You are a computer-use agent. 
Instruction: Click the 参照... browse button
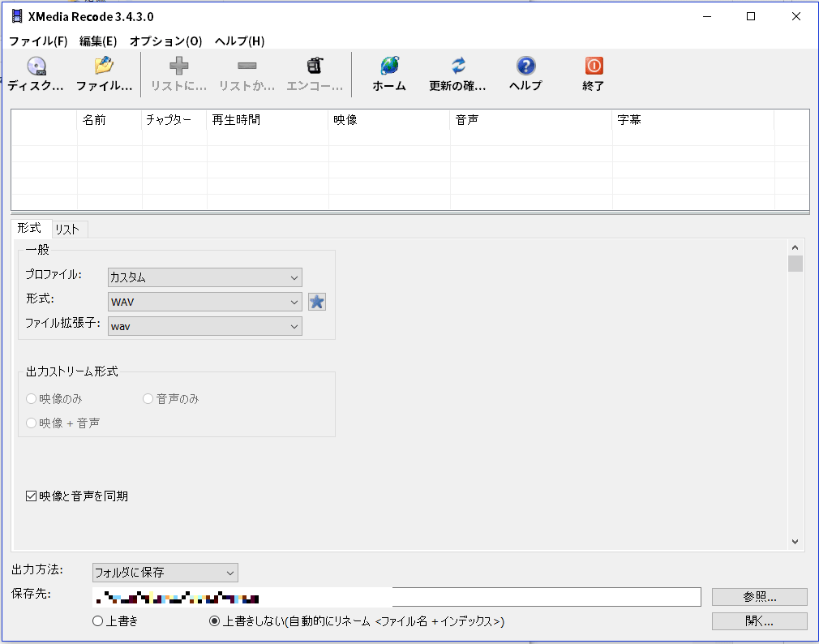pos(760,596)
